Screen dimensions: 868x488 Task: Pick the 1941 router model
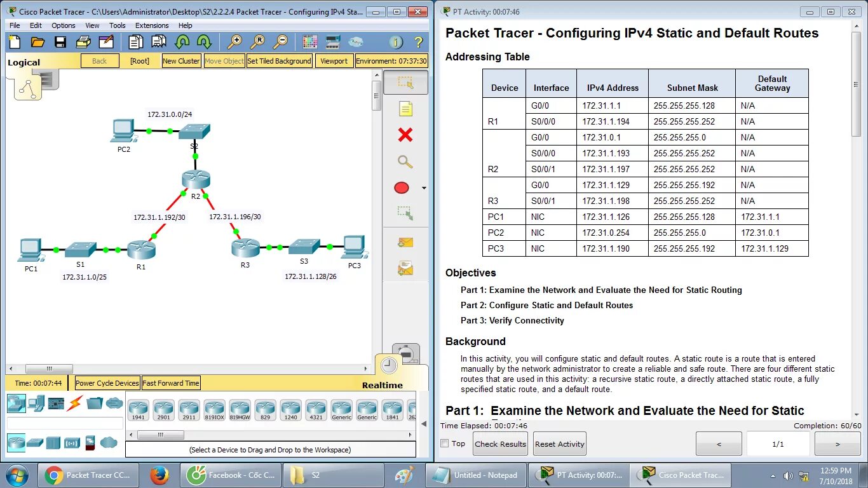pos(138,410)
